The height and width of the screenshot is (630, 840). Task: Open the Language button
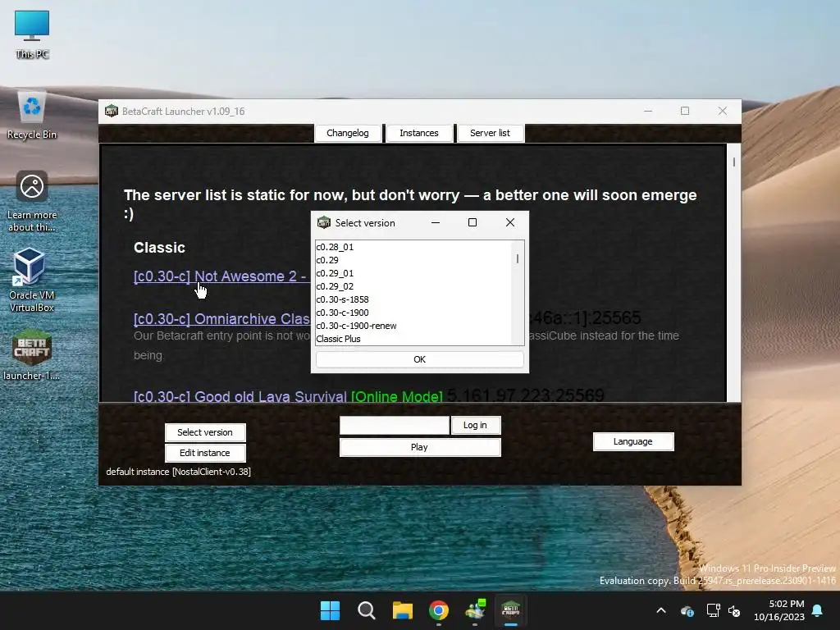pyautogui.click(x=633, y=441)
